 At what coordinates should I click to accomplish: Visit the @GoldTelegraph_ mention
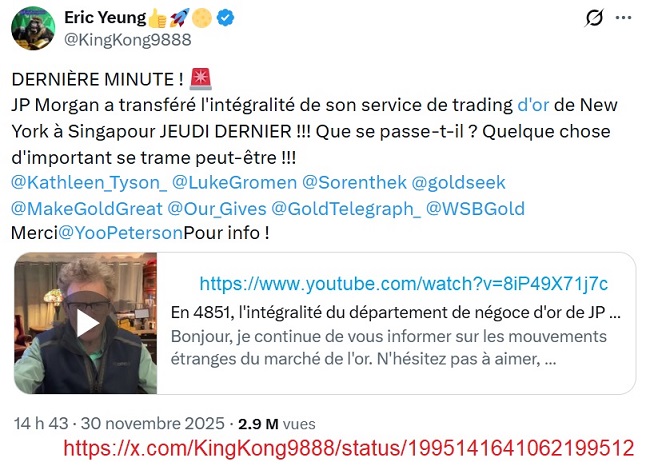pyautogui.click(x=346, y=209)
